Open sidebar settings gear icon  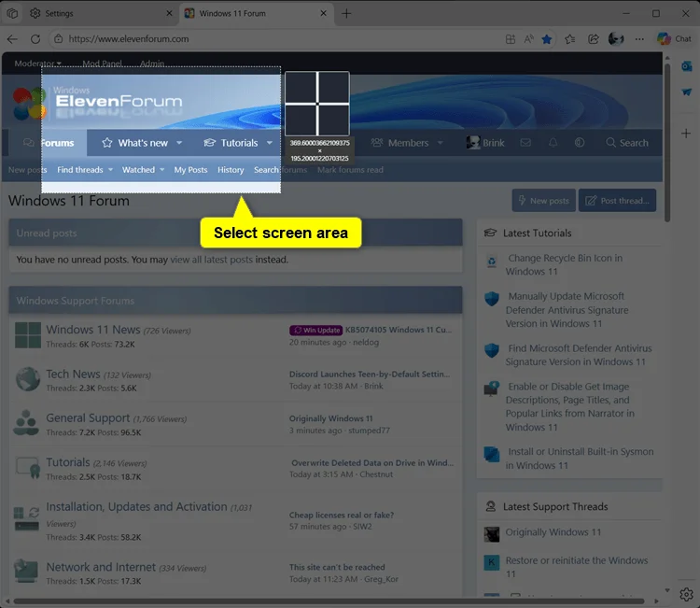coord(686,594)
